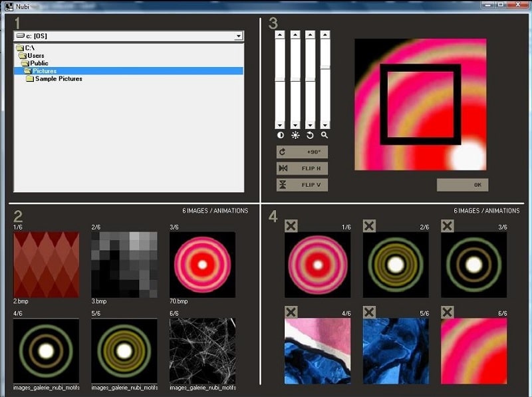
Task: Click down arrow of the zoom slider
Action: point(325,125)
